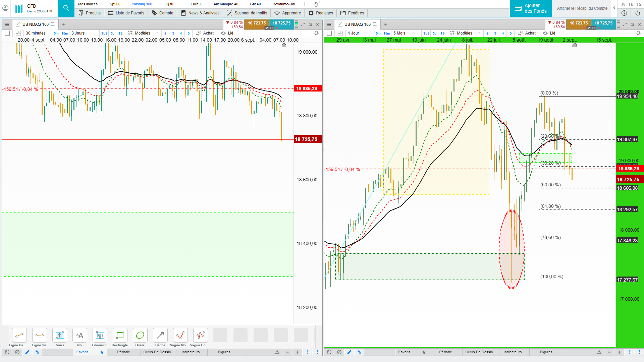This screenshot has width=644, height=362.
Task: Click Ajouter des Fonds button
Action: (x=531, y=8)
